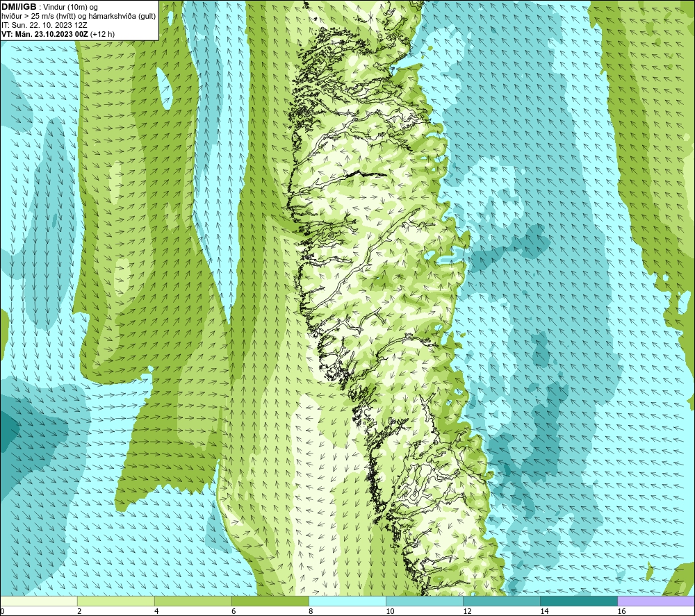
Task: Click the '4' scale label
Action: [x=156, y=612]
